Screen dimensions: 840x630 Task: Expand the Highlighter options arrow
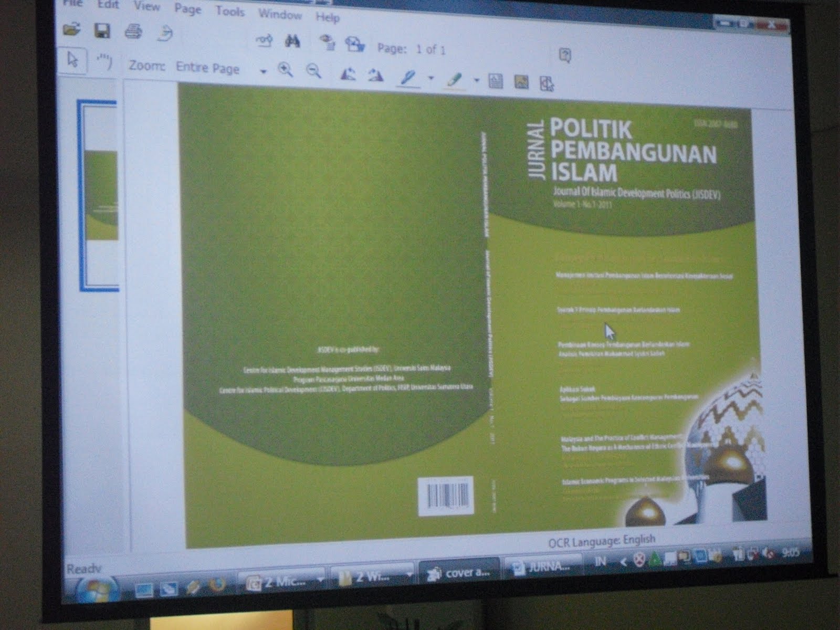pyautogui.click(x=477, y=81)
